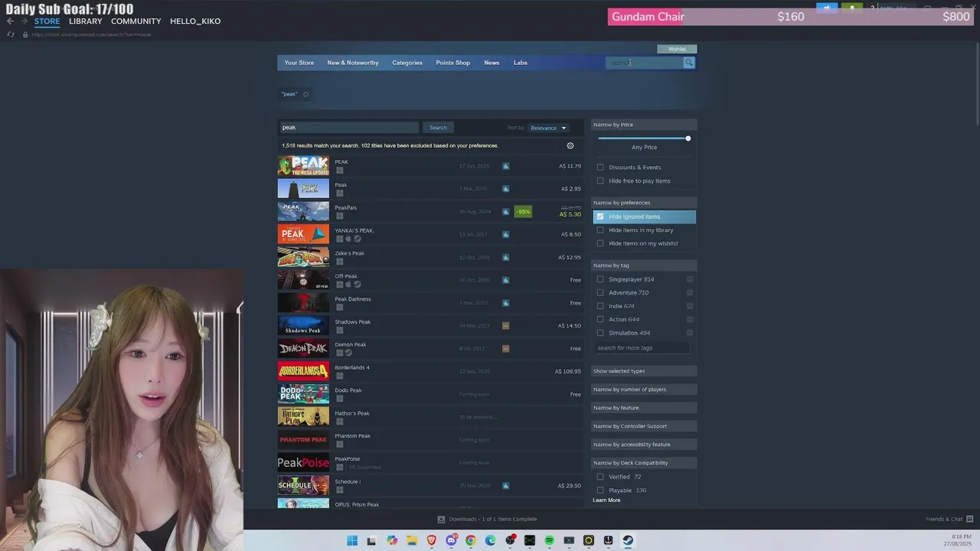Image resolution: width=980 pixels, height=551 pixels.
Task: Expand Narrow by feature section
Action: point(644,408)
